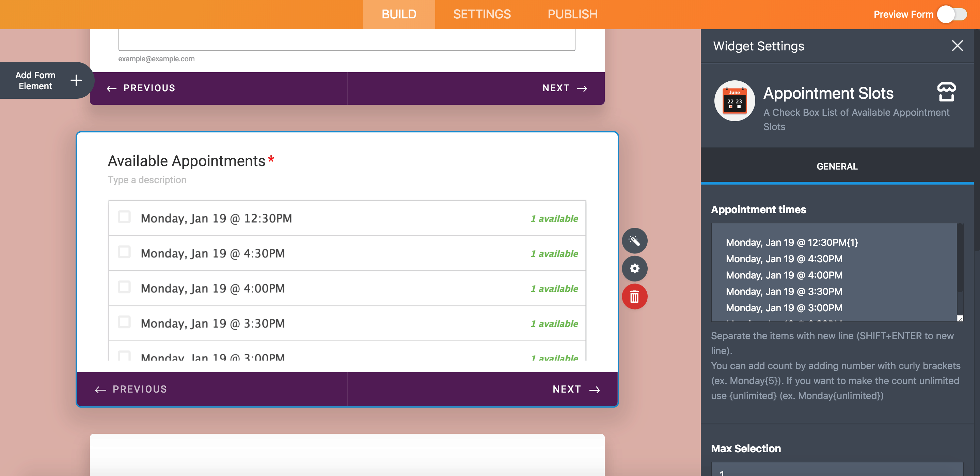Screen dimensions: 980x476
Task: Close the Widget Settings panel
Action: (957, 46)
